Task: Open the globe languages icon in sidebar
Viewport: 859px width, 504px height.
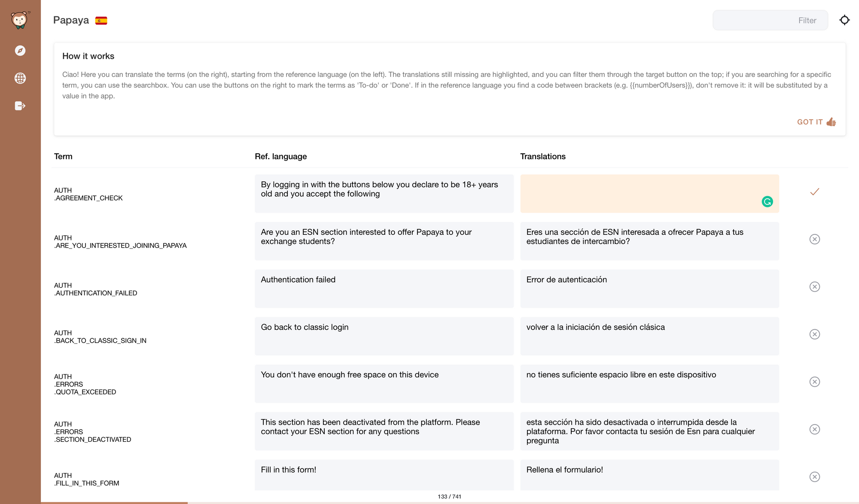Action: click(20, 78)
